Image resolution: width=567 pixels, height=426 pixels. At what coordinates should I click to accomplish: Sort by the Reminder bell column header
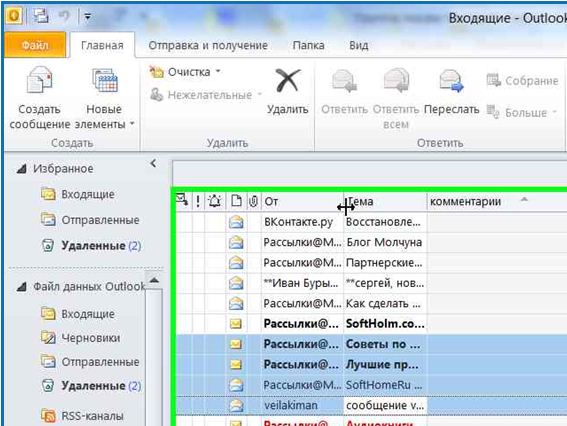click(215, 201)
